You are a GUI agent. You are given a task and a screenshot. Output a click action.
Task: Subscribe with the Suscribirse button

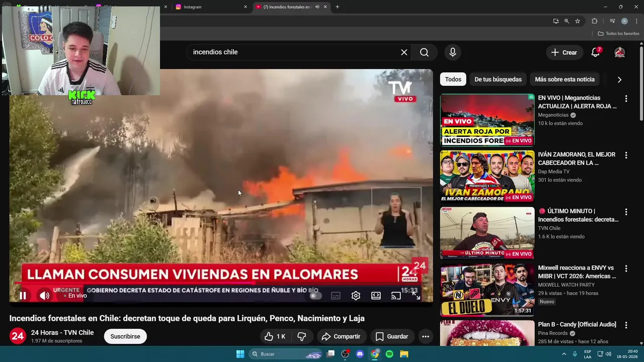pos(125,336)
